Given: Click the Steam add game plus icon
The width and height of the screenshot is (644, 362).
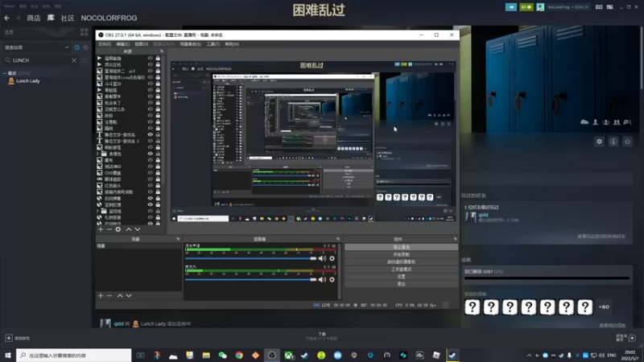Looking at the screenshot, I should click(x=9, y=338).
